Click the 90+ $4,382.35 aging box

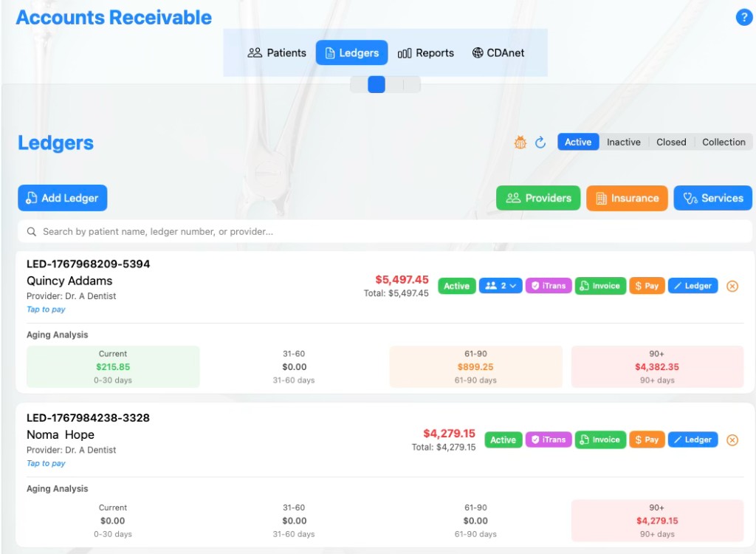657,367
